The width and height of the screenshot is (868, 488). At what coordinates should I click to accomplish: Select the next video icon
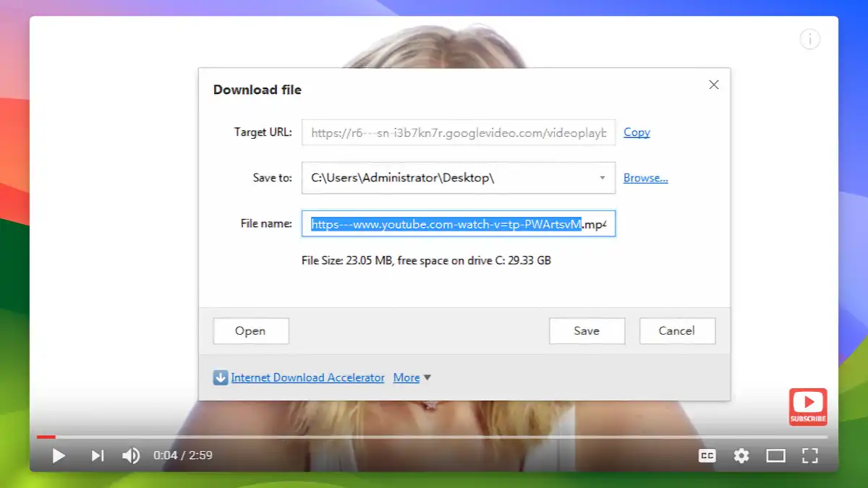[x=97, y=455]
